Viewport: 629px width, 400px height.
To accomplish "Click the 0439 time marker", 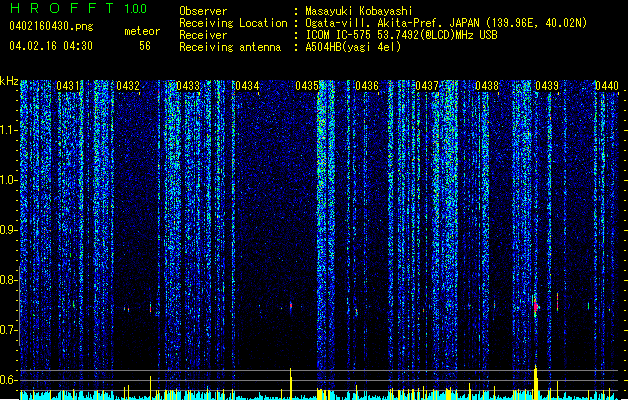I will (x=547, y=86).
